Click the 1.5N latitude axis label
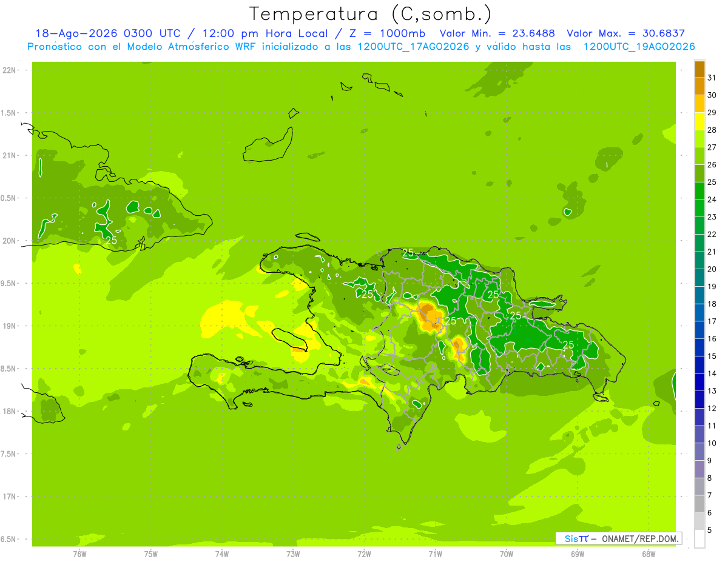The height and width of the screenshot is (562, 728). [9, 113]
